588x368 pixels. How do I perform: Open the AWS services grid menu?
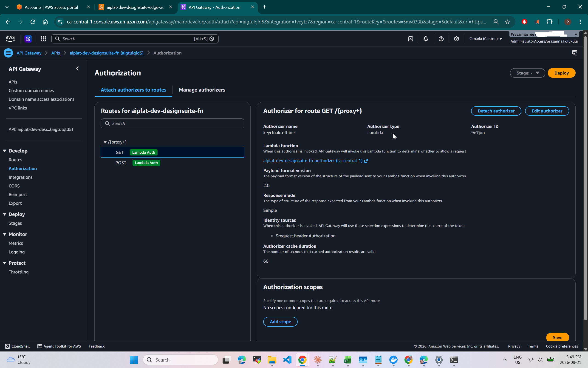[43, 39]
